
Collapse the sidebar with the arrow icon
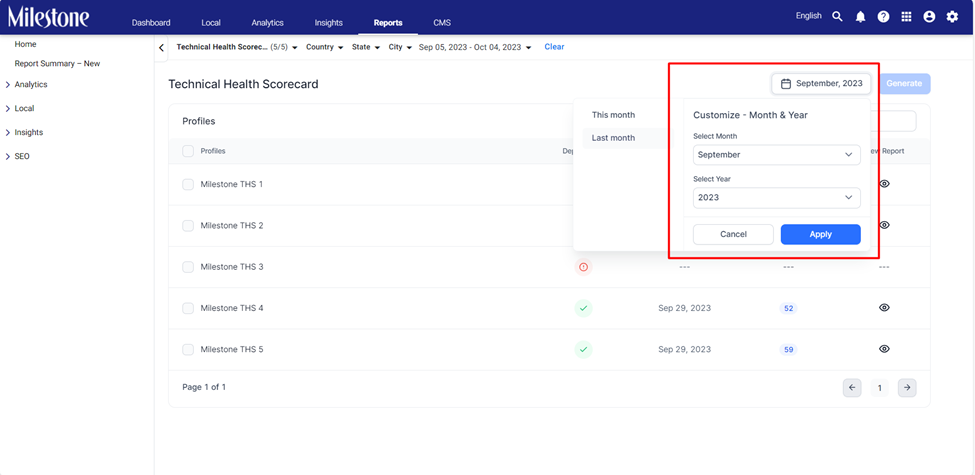pos(162,48)
